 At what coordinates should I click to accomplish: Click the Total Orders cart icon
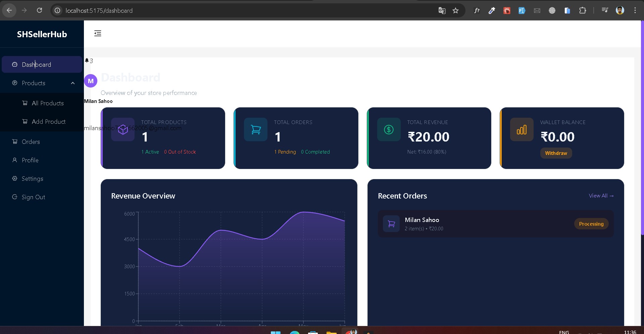point(256,129)
